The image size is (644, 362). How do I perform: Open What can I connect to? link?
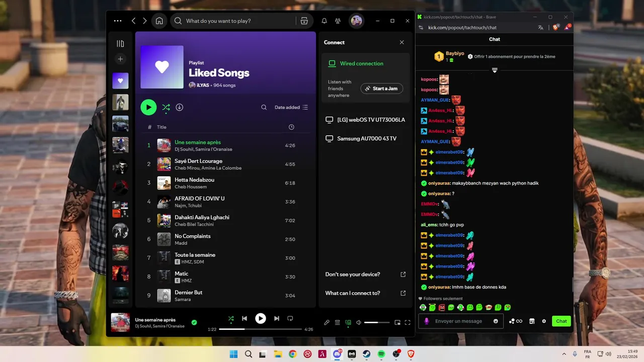[x=365, y=293]
